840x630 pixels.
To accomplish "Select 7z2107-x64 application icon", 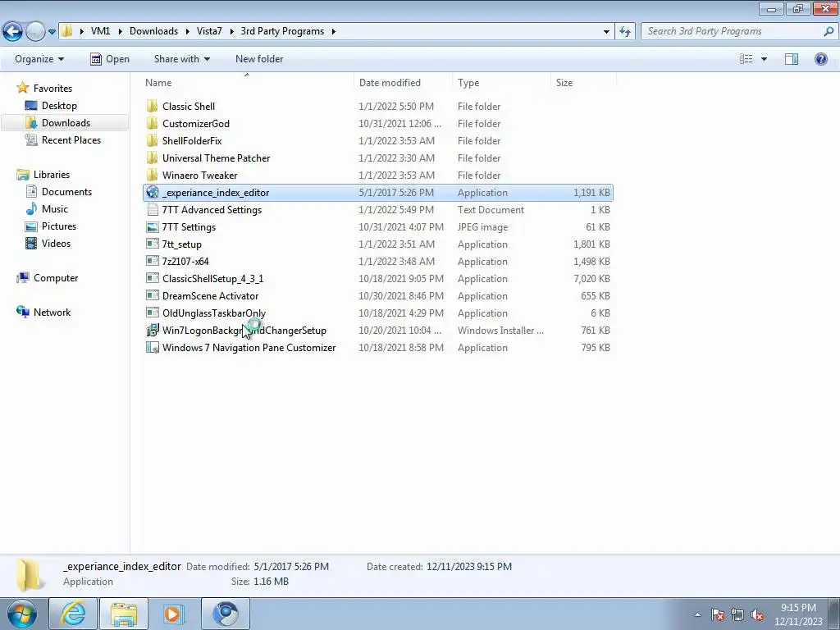I will 153,261.
